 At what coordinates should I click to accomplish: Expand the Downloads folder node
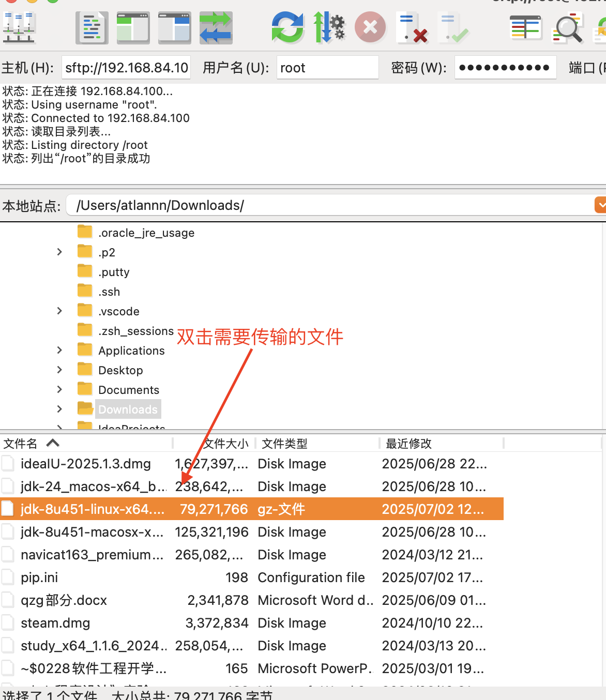pyautogui.click(x=59, y=409)
